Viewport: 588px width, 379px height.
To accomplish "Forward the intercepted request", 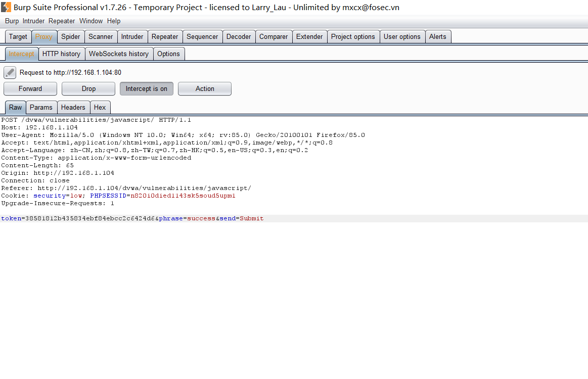I will [x=30, y=88].
